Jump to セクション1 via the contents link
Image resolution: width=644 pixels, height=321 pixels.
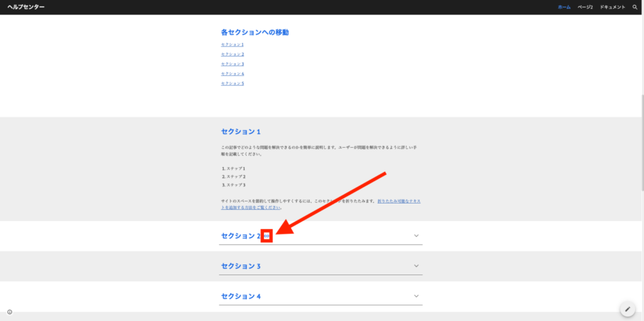[232, 45]
